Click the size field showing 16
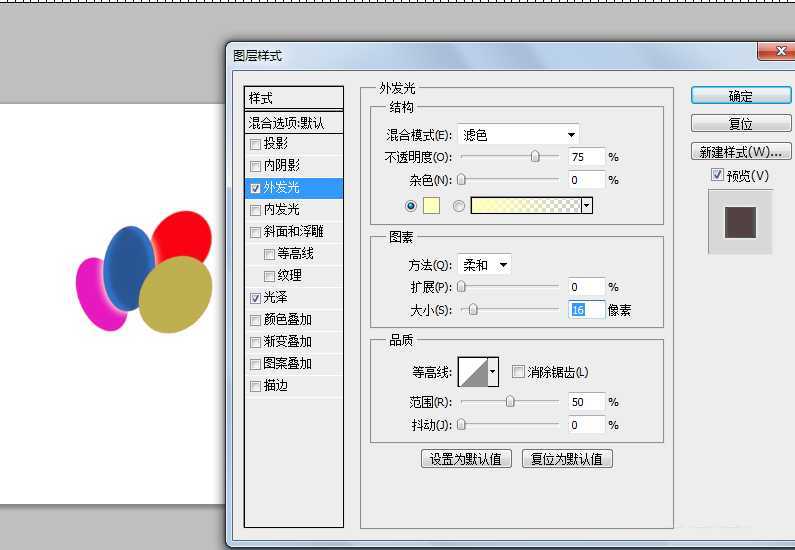The width and height of the screenshot is (795, 550). (587, 310)
